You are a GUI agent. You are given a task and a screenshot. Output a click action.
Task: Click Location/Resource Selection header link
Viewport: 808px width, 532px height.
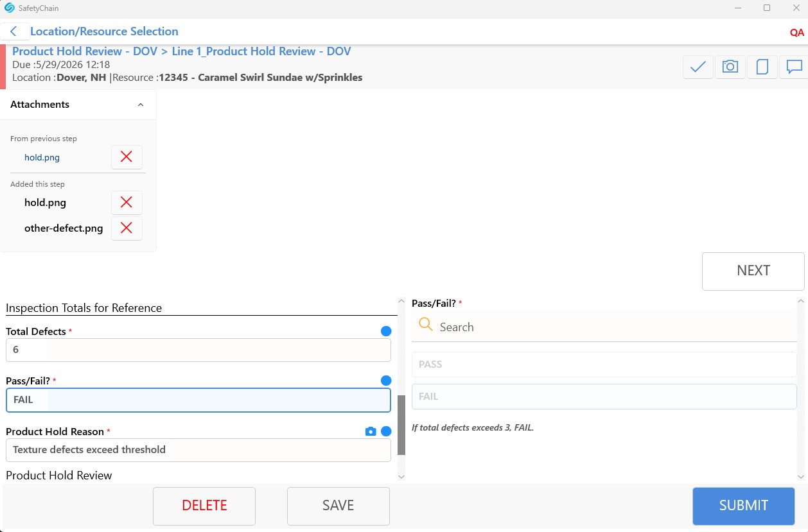click(104, 31)
